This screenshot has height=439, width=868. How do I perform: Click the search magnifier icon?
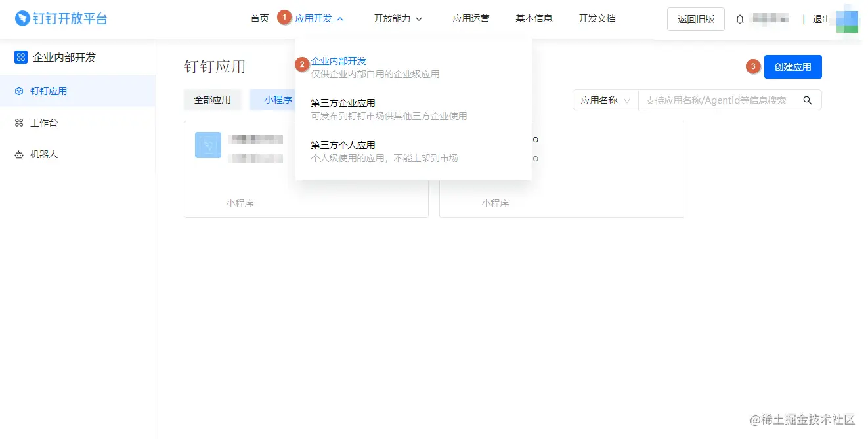(x=808, y=100)
